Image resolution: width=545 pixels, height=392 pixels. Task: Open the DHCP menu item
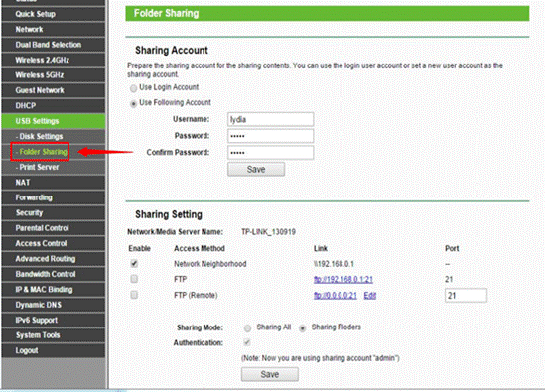(54, 105)
